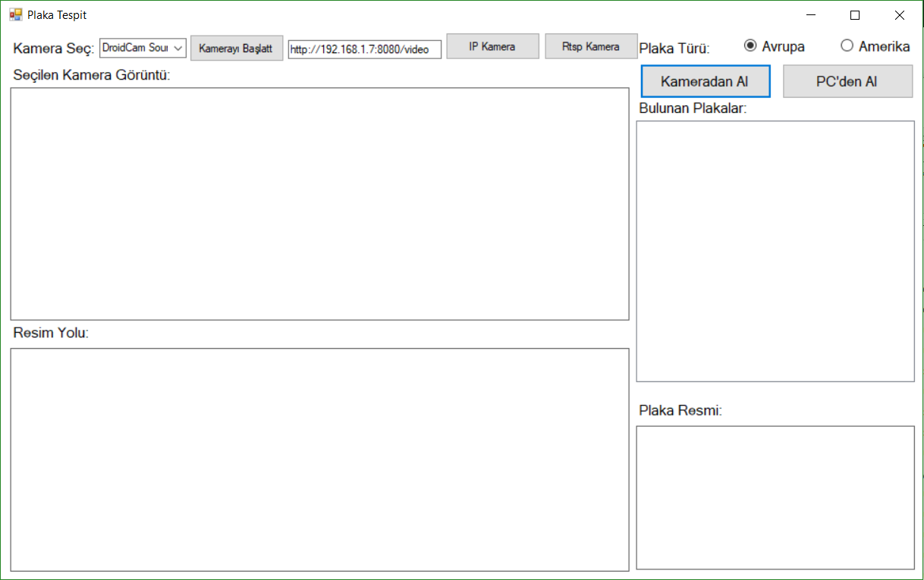Click the Kameradan Al button
Screen dimensions: 924x580
tap(706, 81)
